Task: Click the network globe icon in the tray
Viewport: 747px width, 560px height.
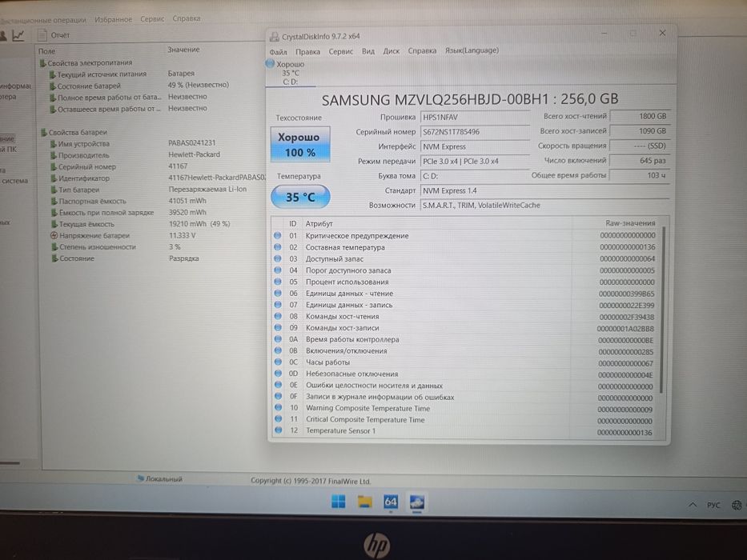Action: tap(737, 506)
